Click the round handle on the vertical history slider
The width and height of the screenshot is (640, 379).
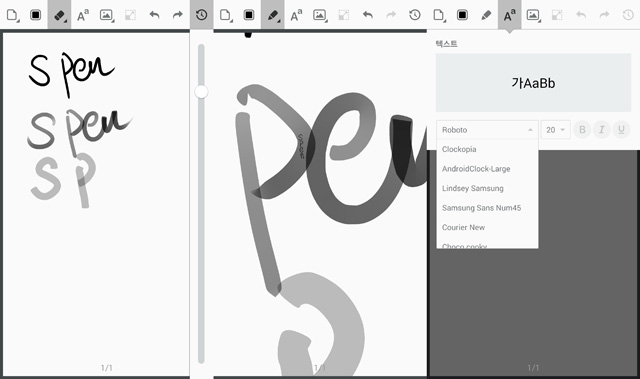[x=201, y=91]
